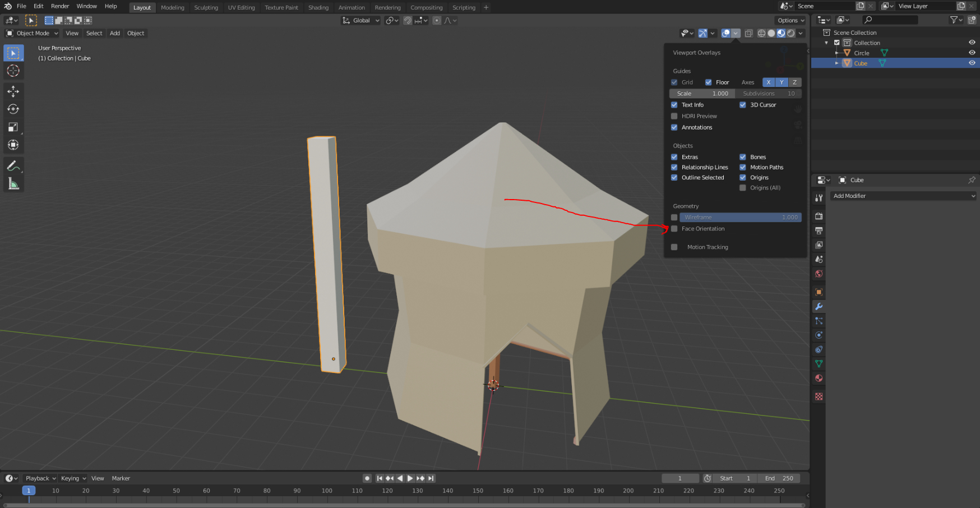Select the Move tool in the toolbar
Screen dimensions: 980x508
coord(13,91)
